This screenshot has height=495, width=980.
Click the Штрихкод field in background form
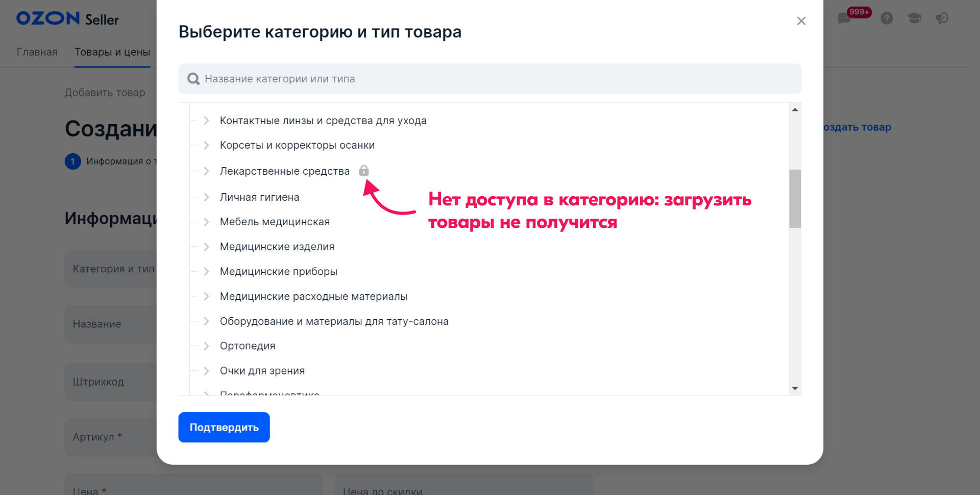click(x=110, y=382)
